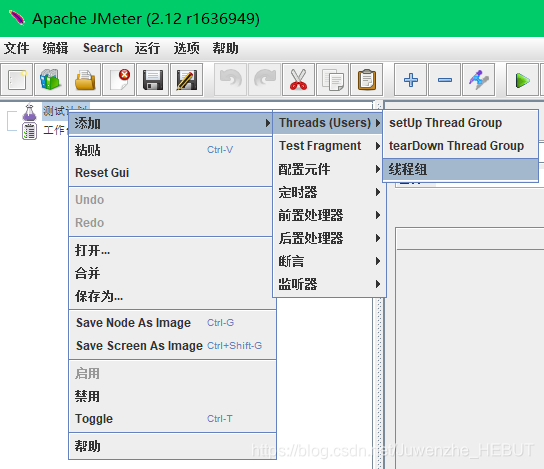Select 线程组 from the submenu
The image size is (544, 469).
coord(461,169)
